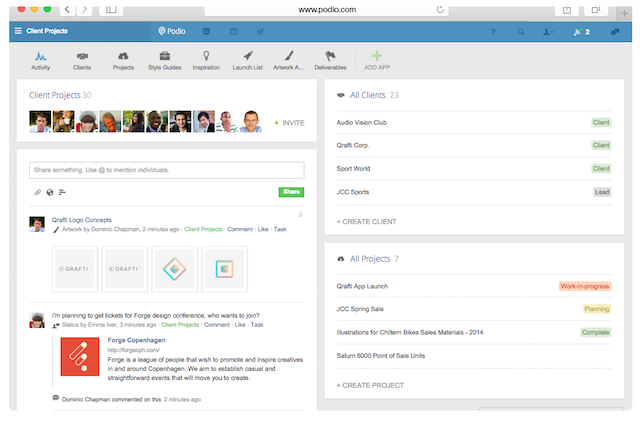Open Sport World client row

click(474, 169)
